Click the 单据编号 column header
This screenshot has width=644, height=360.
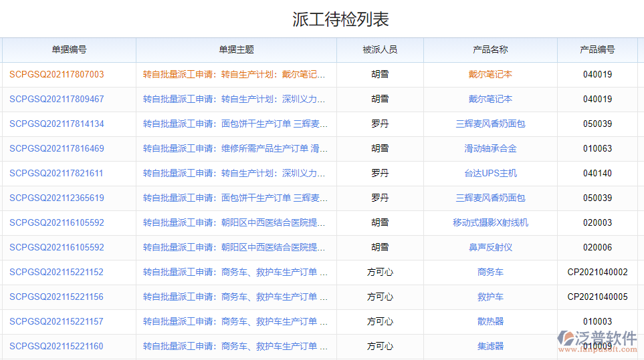point(69,50)
